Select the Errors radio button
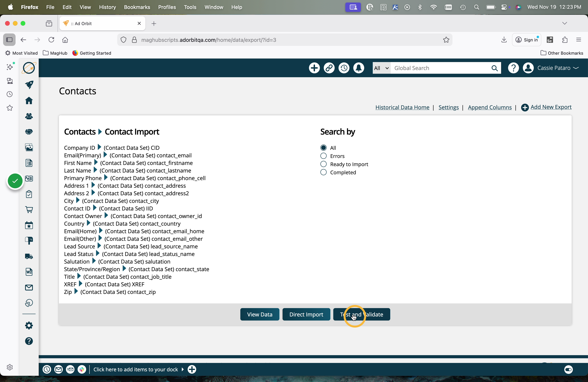 point(323,156)
